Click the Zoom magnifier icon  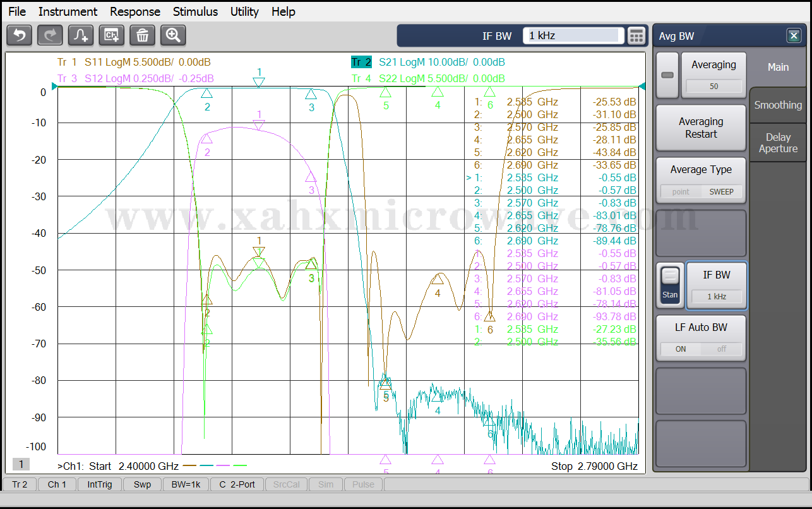(173, 35)
